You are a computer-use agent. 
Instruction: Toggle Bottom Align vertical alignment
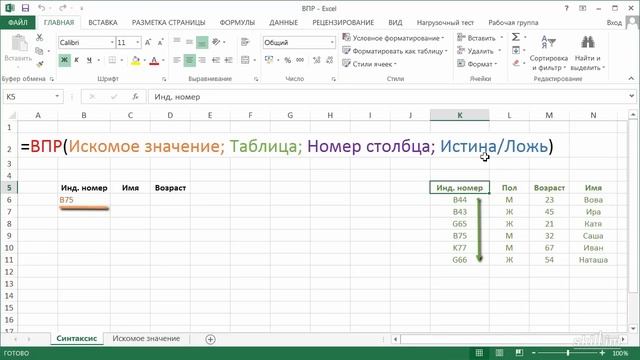click(202, 42)
